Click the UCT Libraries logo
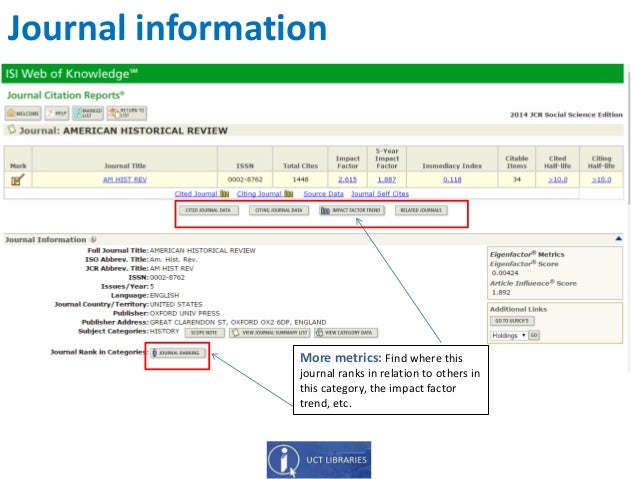The width and height of the screenshot is (638, 479). click(x=319, y=460)
